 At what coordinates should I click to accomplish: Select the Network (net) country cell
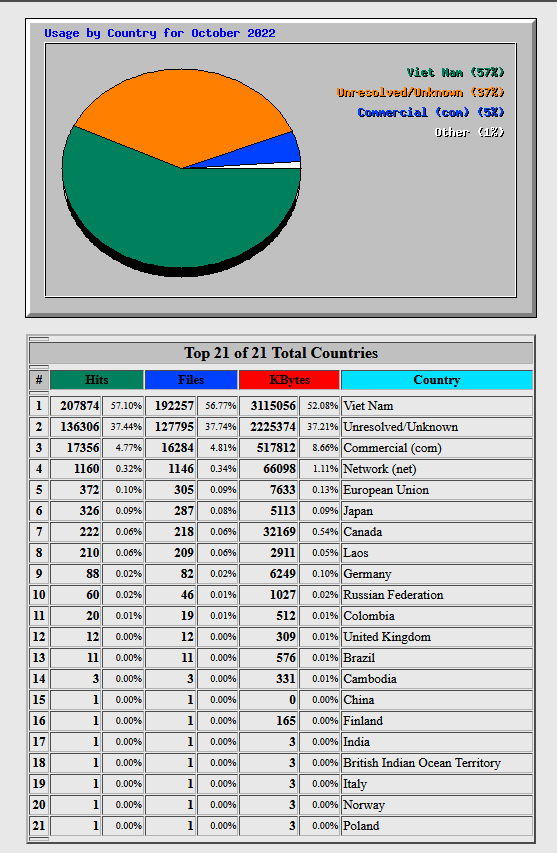437,469
